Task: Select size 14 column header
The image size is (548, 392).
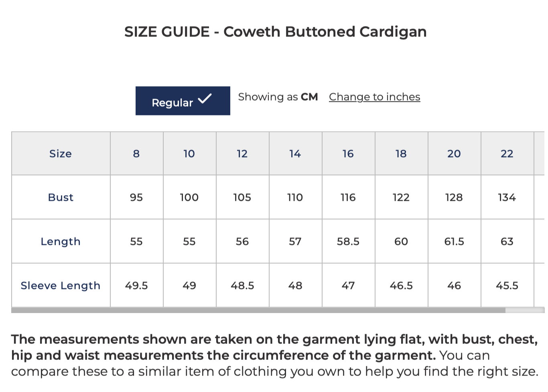Action: click(x=295, y=154)
